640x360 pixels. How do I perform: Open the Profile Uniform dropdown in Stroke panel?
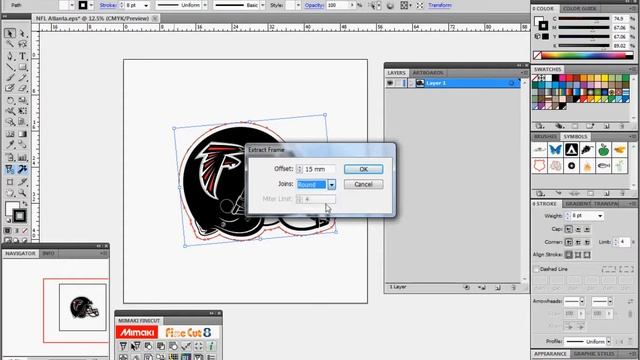point(609,342)
